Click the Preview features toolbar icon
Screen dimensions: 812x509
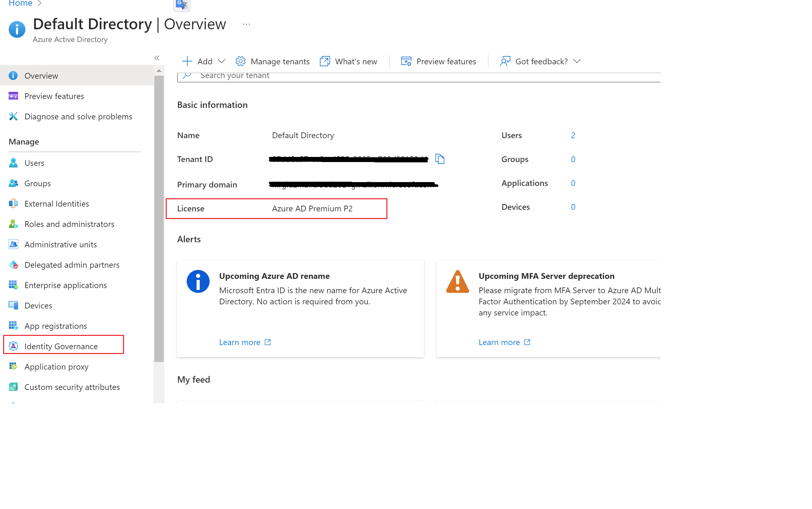(406, 61)
